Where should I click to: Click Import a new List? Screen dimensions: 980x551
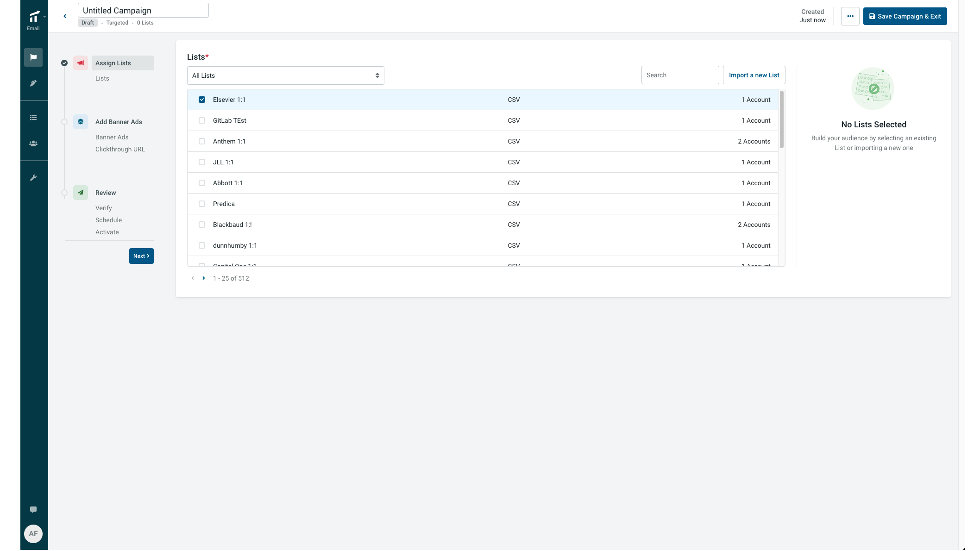[754, 75]
